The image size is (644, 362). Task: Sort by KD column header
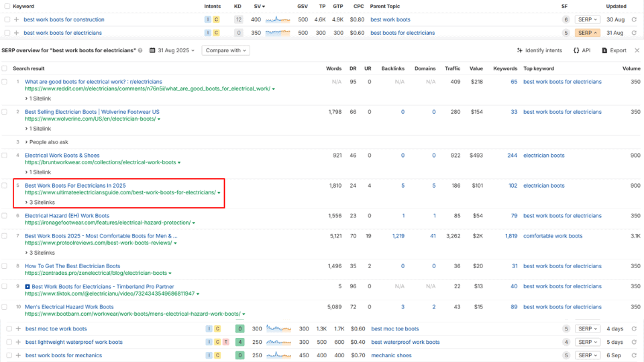coord(237,6)
